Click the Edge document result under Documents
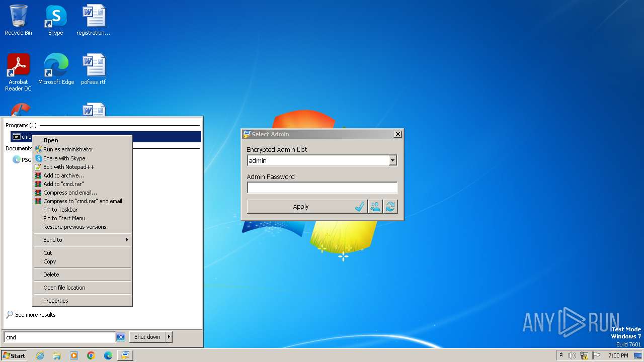Screen dimensions: 644x362 coord(23,160)
